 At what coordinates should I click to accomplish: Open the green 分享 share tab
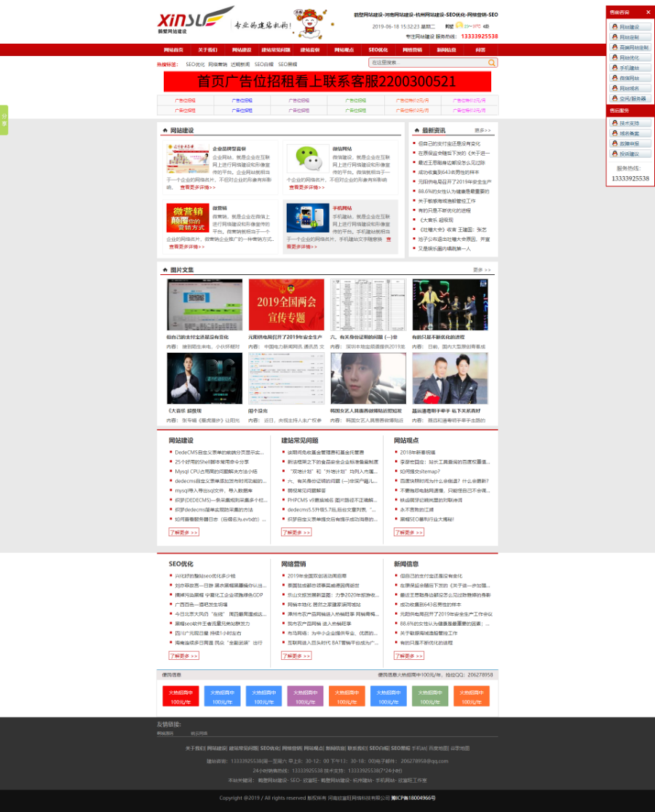(4, 120)
